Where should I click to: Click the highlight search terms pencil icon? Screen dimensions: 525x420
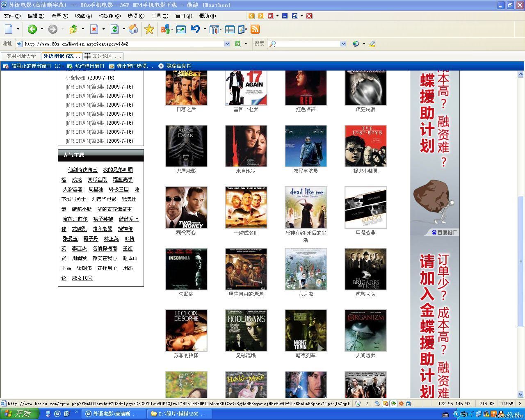(x=372, y=44)
